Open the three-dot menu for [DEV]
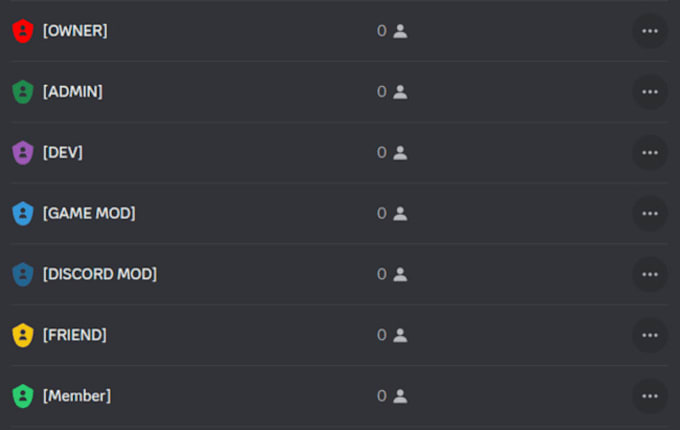Screen dimensions: 680x430 650,153
